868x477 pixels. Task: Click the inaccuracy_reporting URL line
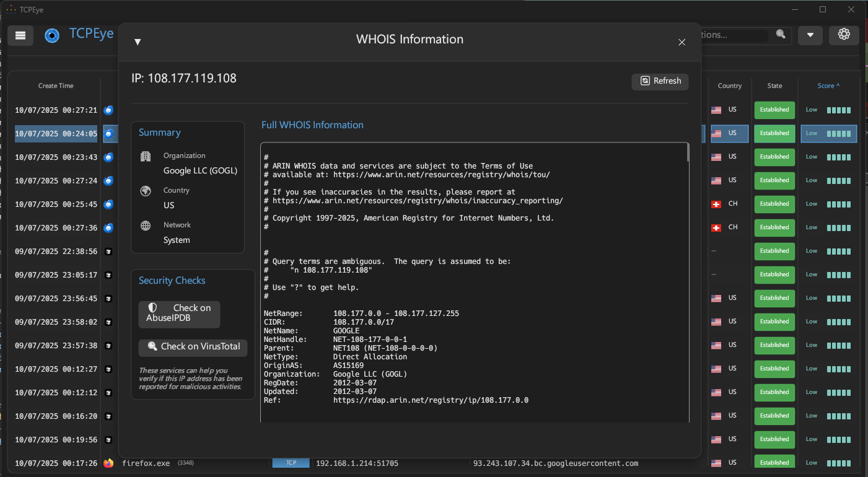(413, 201)
